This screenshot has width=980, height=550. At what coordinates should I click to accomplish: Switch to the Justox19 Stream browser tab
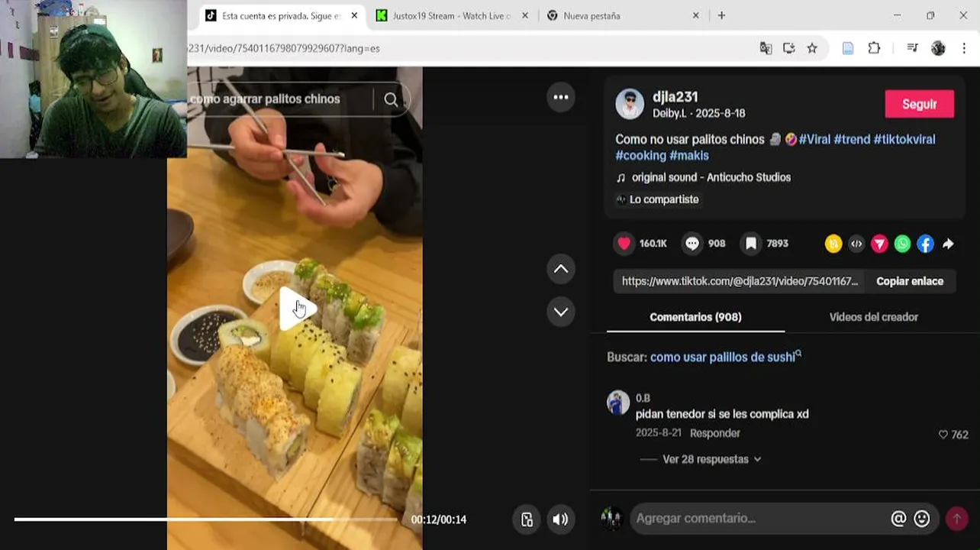pos(449,15)
